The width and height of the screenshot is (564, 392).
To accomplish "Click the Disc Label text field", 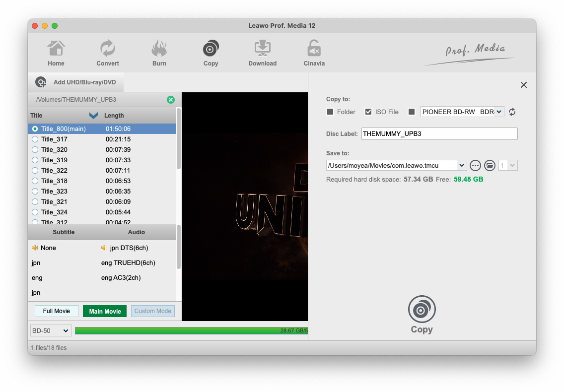I will coord(439,133).
